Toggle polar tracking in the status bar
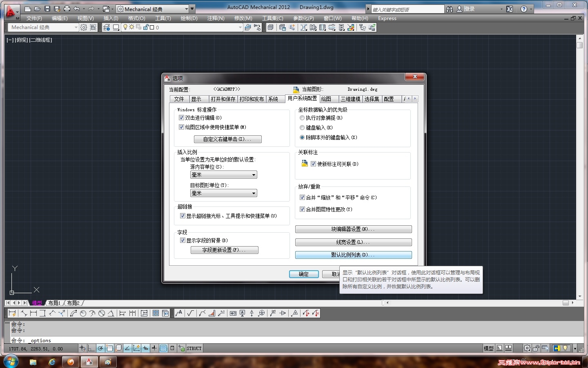Image resolution: width=588 pixels, height=368 pixels. coord(100,348)
